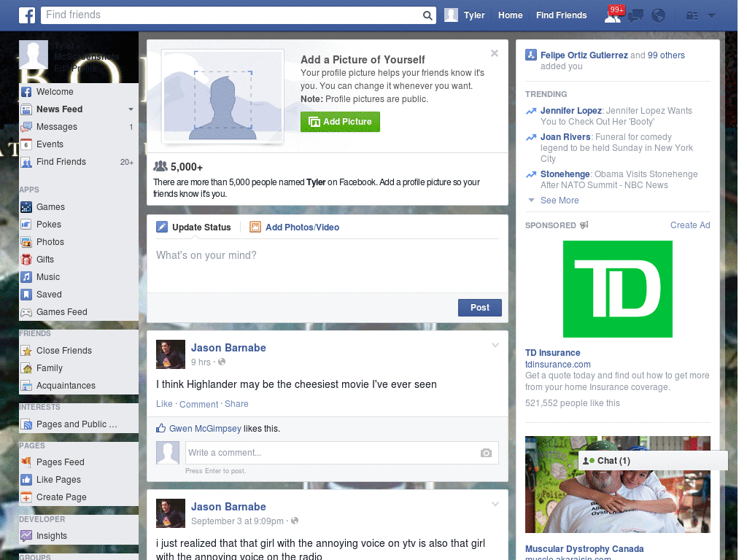This screenshot has height=560, width=747.
Task: Expand trending with See More
Action: [x=560, y=201]
